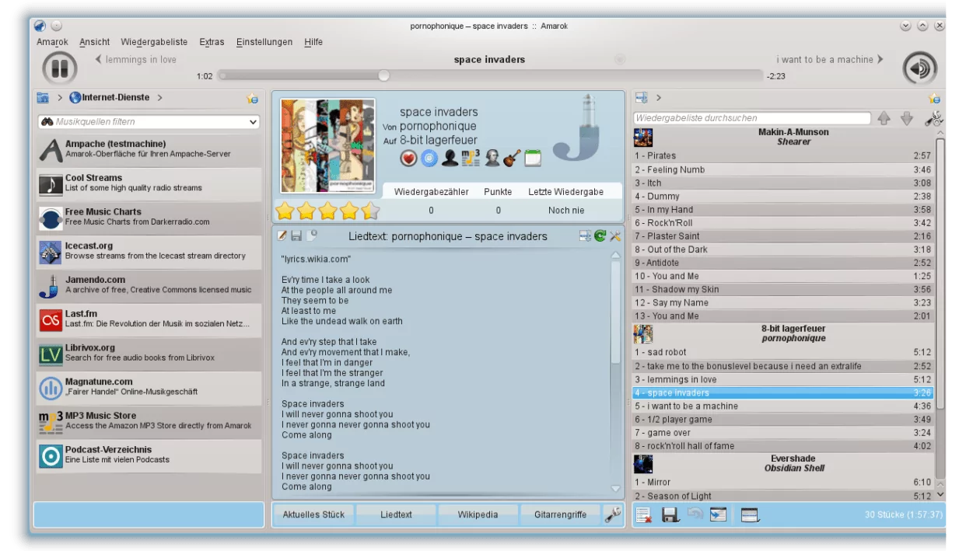Select playlist track 6 - Rock'n'Roll
The width and height of the screenshot is (980, 551).
[x=782, y=223]
